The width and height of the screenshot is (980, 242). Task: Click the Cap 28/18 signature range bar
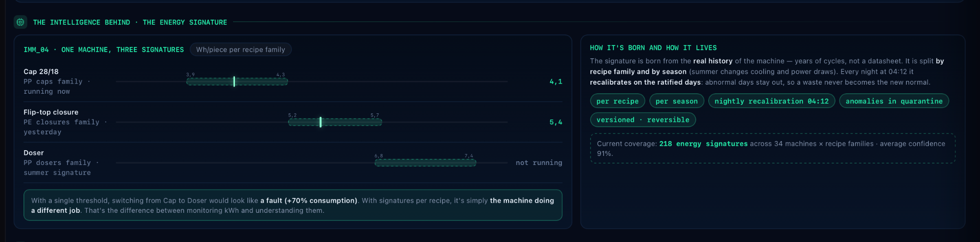coord(237,82)
